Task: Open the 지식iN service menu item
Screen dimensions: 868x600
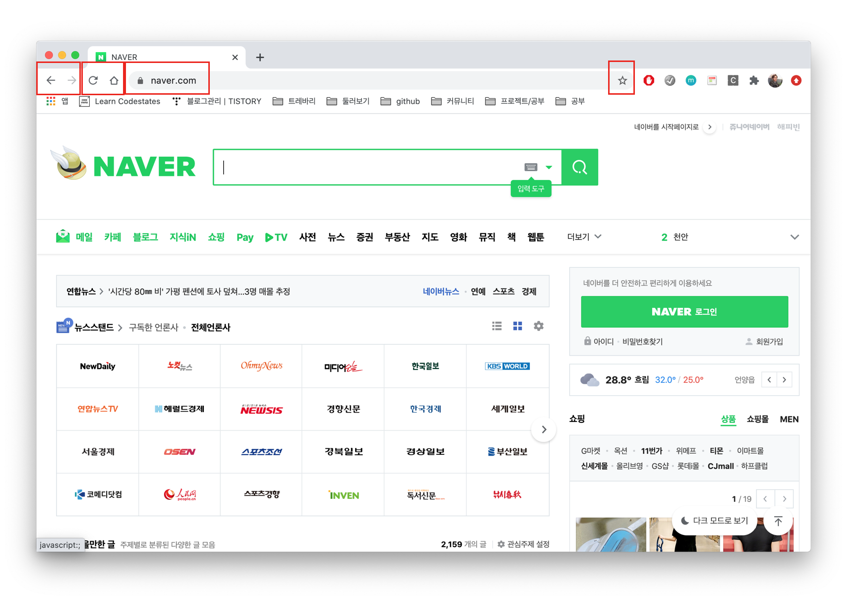Action: 183,237
